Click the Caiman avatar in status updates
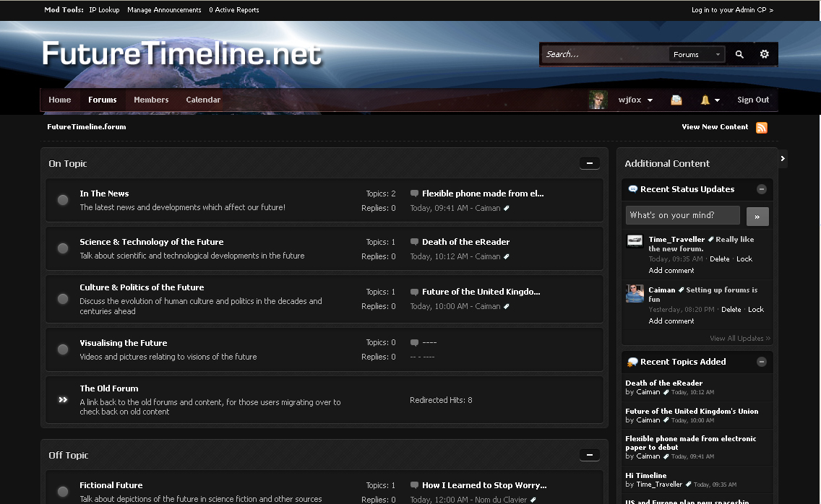This screenshot has width=821, height=504. (x=635, y=294)
